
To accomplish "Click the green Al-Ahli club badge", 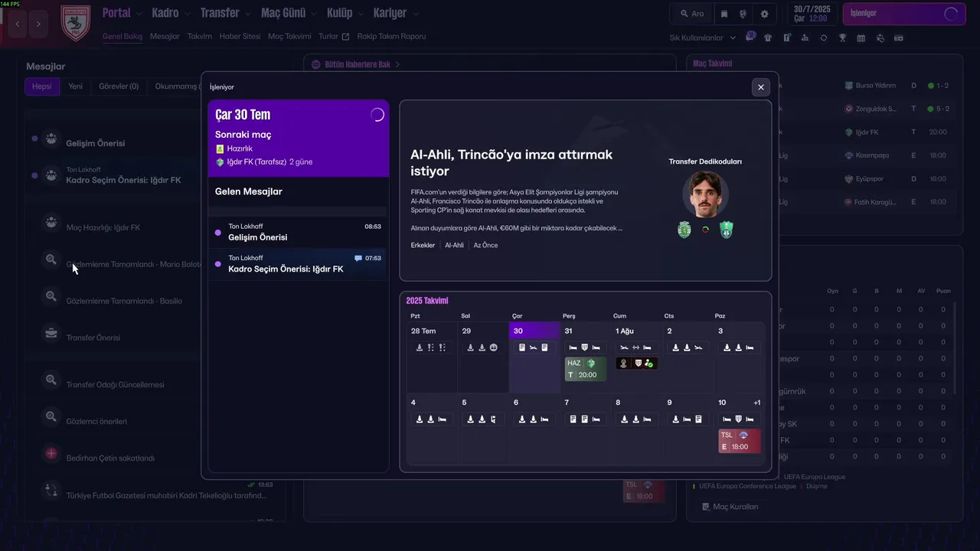I will [x=726, y=230].
